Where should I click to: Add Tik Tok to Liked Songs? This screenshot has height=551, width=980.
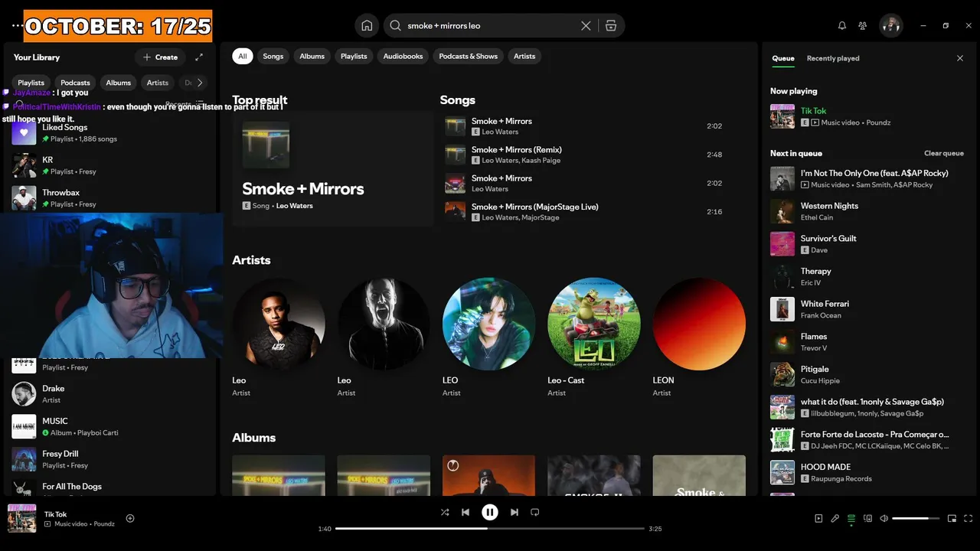click(130, 518)
